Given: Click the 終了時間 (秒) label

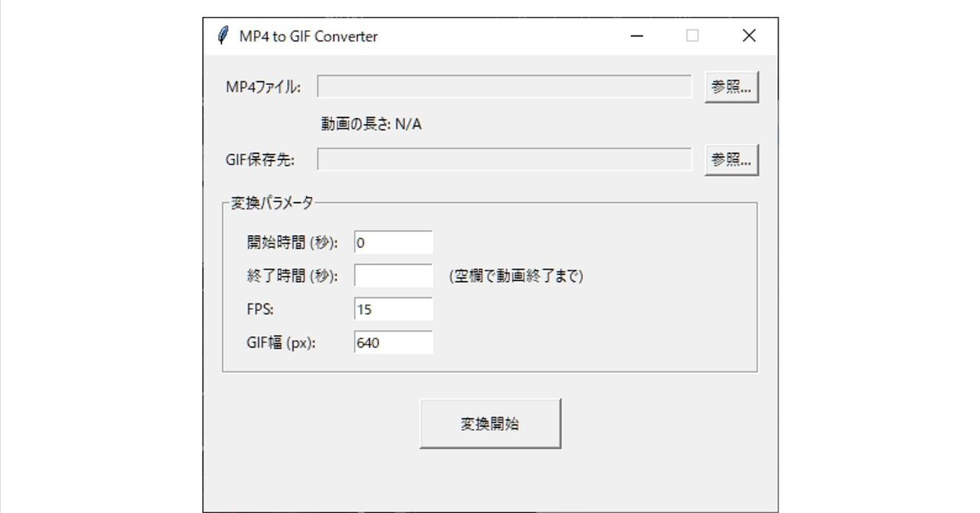Looking at the screenshot, I should click(x=291, y=275).
